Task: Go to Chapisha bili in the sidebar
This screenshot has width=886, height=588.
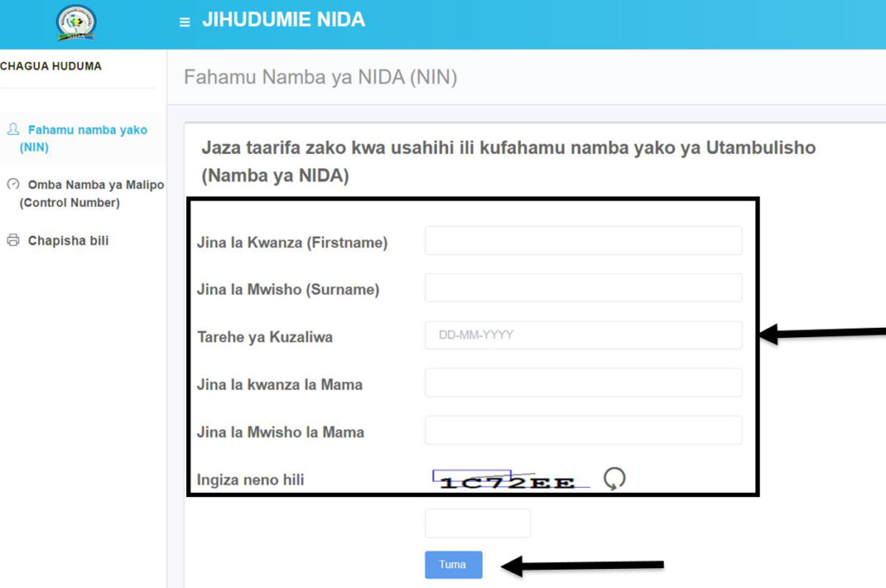Action: point(68,240)
